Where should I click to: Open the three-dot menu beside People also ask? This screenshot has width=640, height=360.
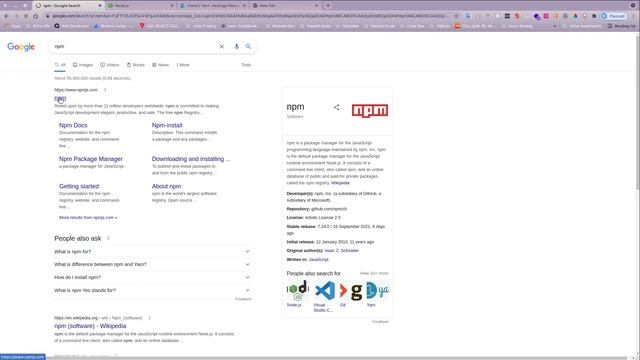(108, 238)
